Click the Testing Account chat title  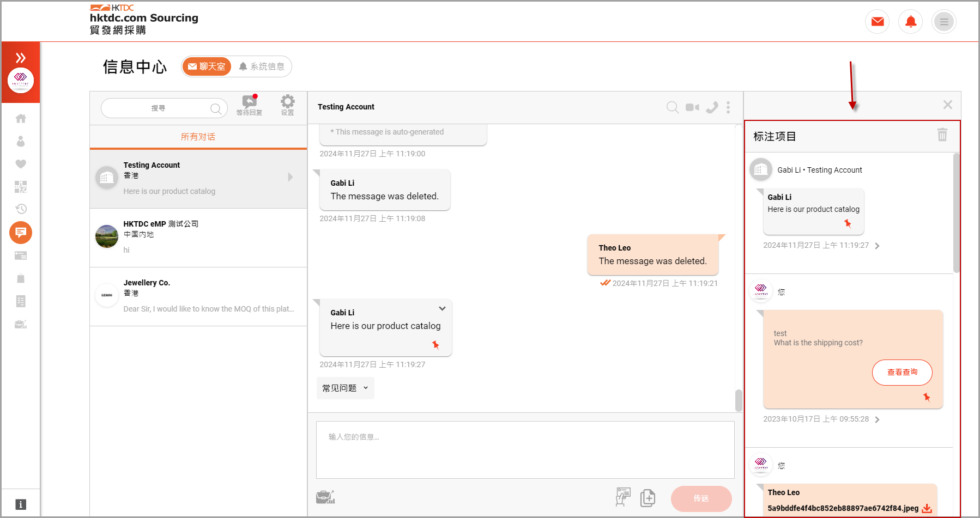[x=346, y=107]
